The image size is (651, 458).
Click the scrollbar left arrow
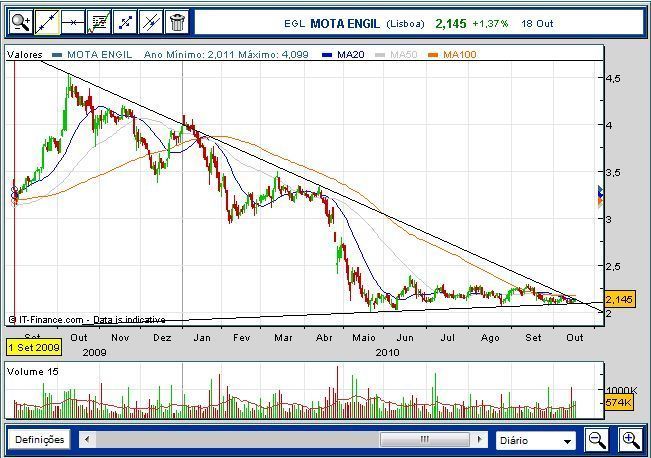pos(87,439)
